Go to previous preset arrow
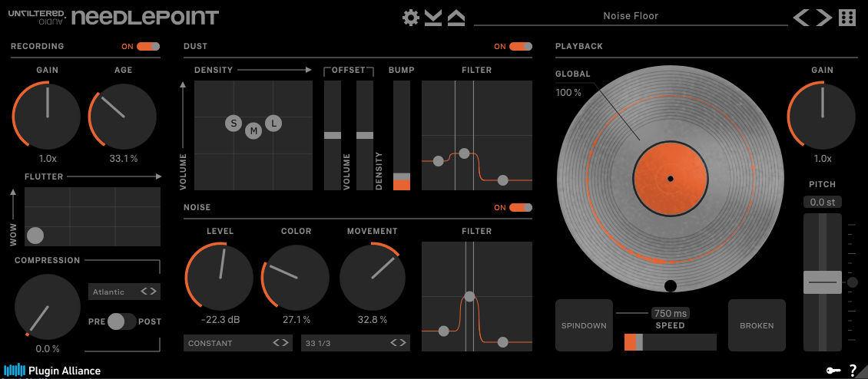The width and height of the screenshot is (868, 379). pyautogui.click(x=801, y=18)
